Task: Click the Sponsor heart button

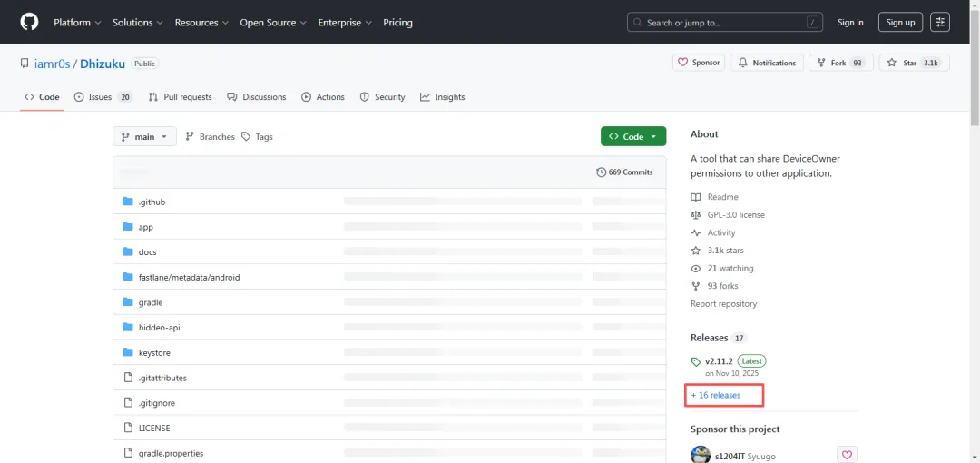Action: coord(698,63)
